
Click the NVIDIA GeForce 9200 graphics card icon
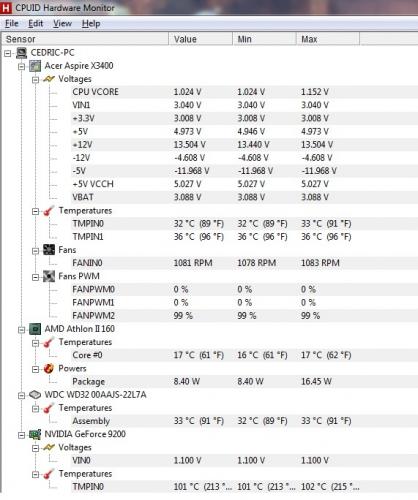point(35,434)
